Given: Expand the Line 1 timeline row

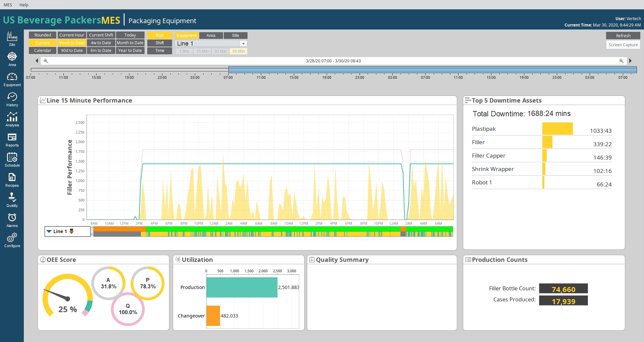Looking at the screenshot, I should coord(49,231).
